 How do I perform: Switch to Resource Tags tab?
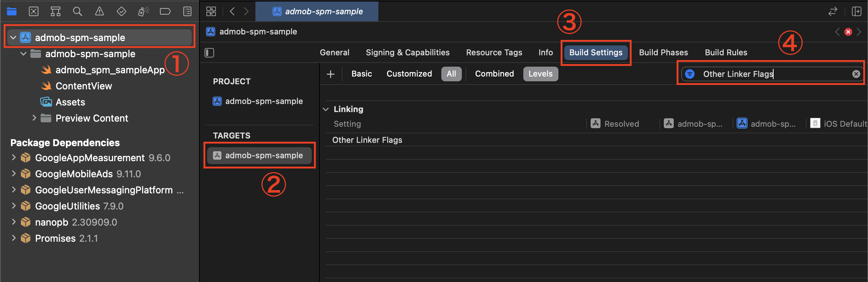pos(494,52)
